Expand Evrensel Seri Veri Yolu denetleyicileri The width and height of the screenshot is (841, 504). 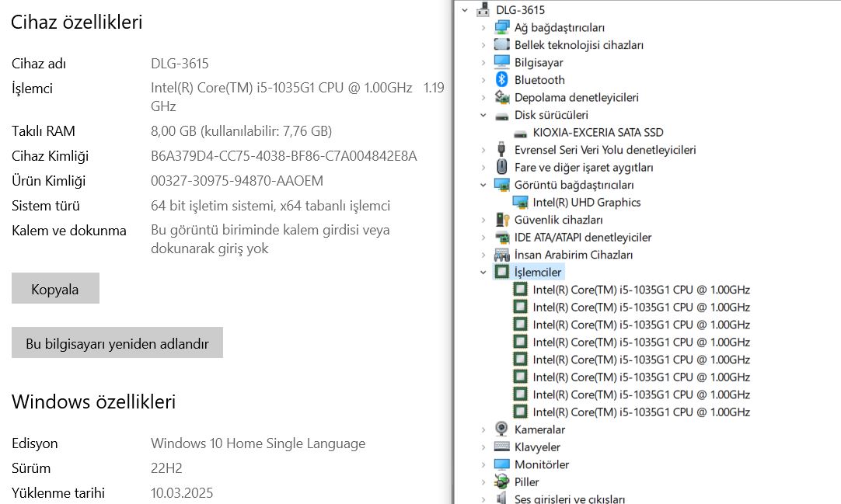coord(483,150)
